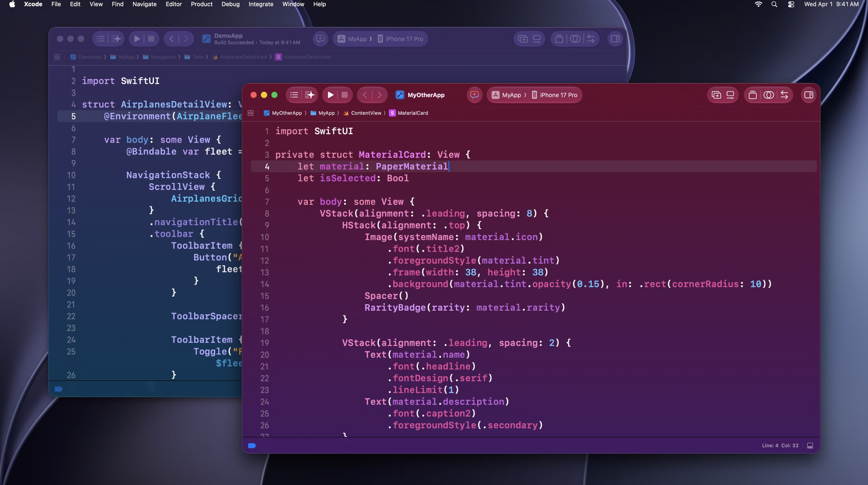The width and height of the screenshot is (868, 485).
Task: Click the overlapping circles icon in DemoApp toolbar
Action: pyautogui.click(x=575, y=39)
